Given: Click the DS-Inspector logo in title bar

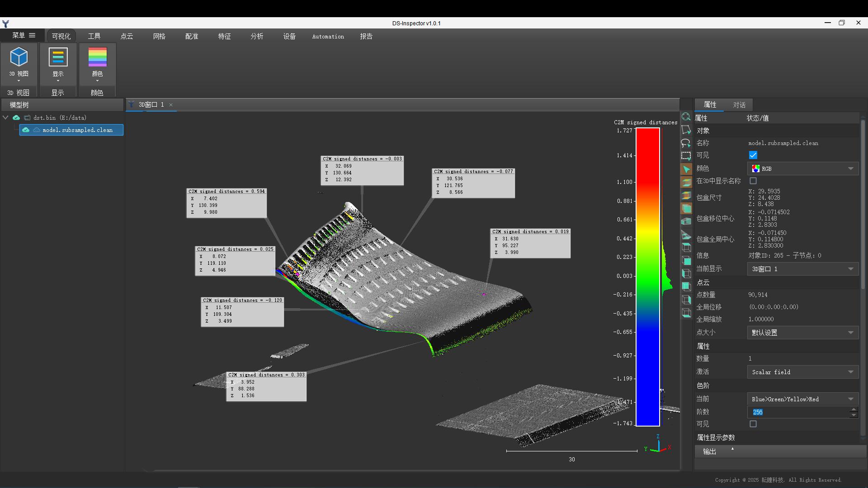Looking at the screenshot, I should click(x=5, y=23).
